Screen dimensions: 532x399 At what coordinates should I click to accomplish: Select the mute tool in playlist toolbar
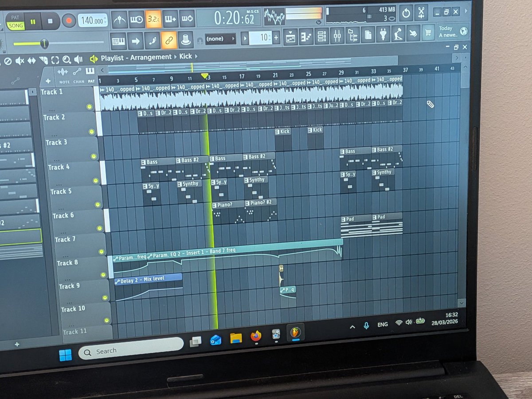coord(20,60)
